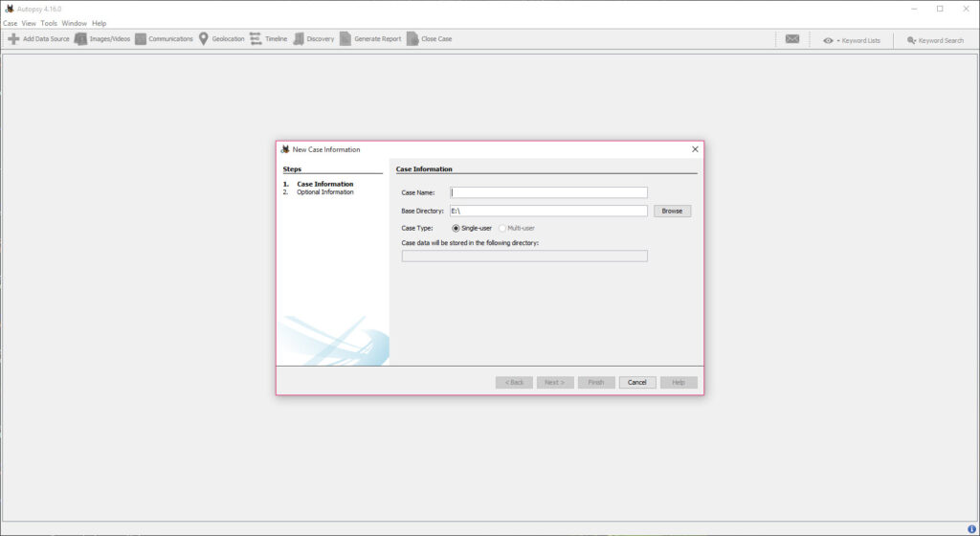The width and height of the screenshot is (980, 536).
Task: Click the Autopsy logo in title bar
Action: coord(10,9)
